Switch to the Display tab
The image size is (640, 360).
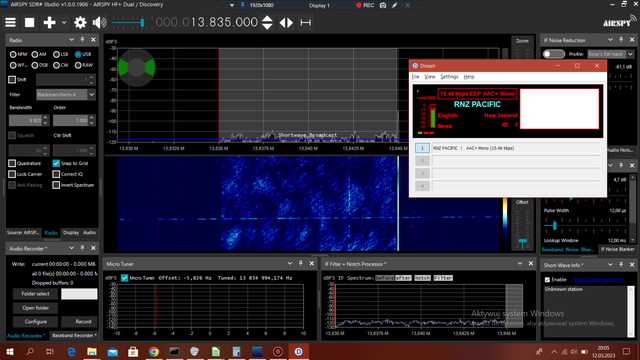[71, 233]
